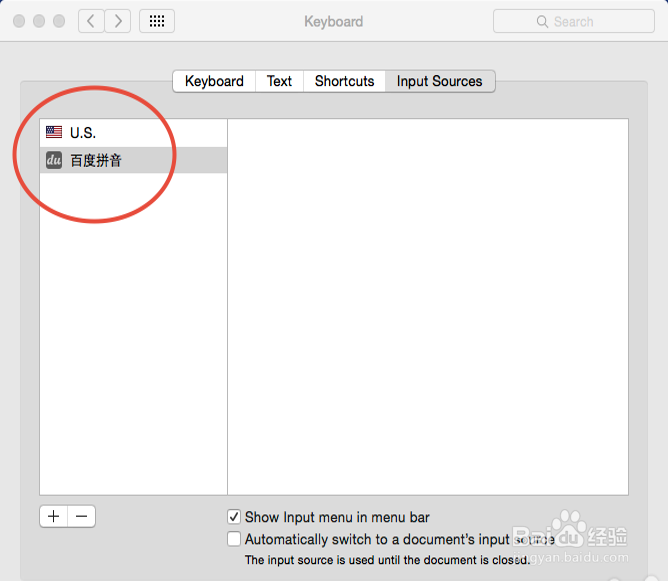Viewport: 668px width, 581px height.
Task: Close the Keyboard preferences window
Action: point(19,21)
